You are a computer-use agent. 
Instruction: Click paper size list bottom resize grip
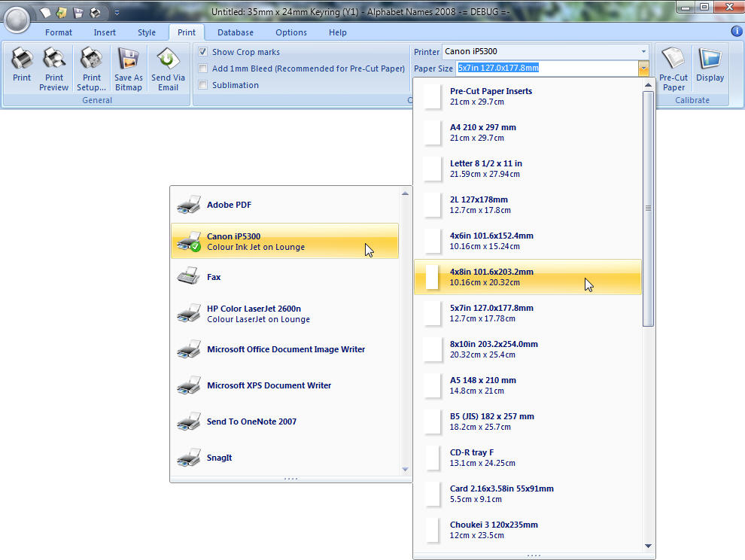pyautogui.click(x=534, y=555)
